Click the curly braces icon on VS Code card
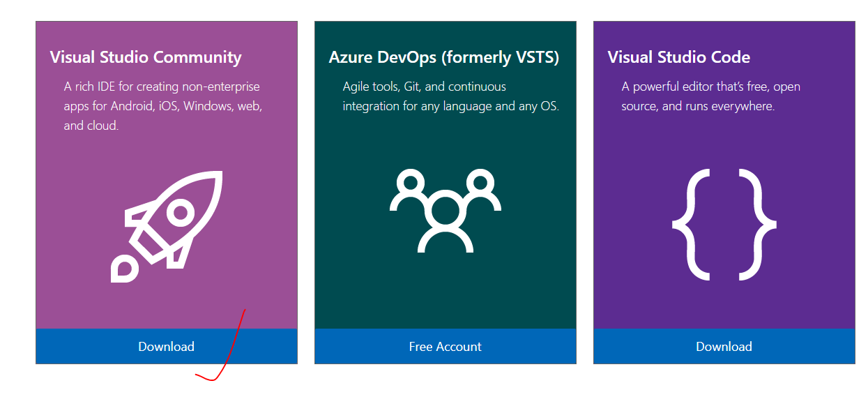The width and height of the screenshot is (868, 397). click(724, 224)
